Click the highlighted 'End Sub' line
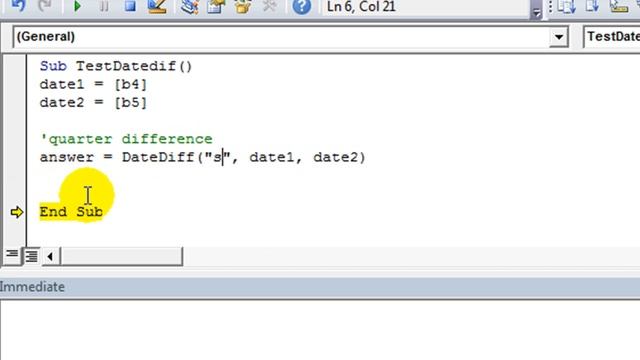 tap(71, 212)
